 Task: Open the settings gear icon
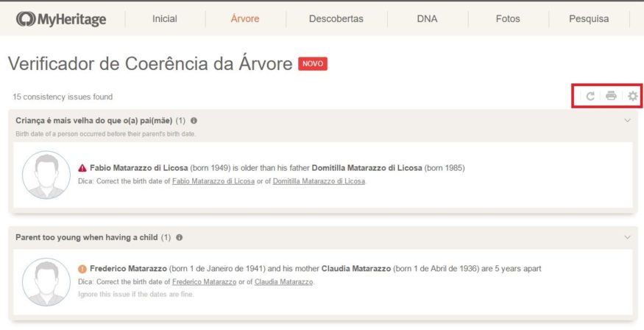[633, 96]
